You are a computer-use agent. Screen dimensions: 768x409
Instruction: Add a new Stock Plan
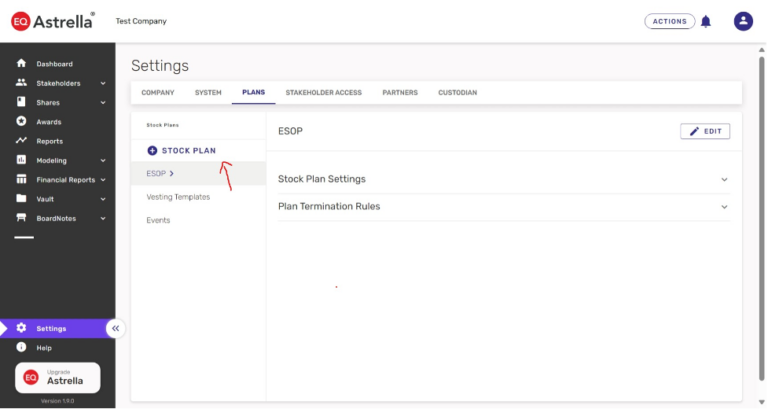point(182,151)
